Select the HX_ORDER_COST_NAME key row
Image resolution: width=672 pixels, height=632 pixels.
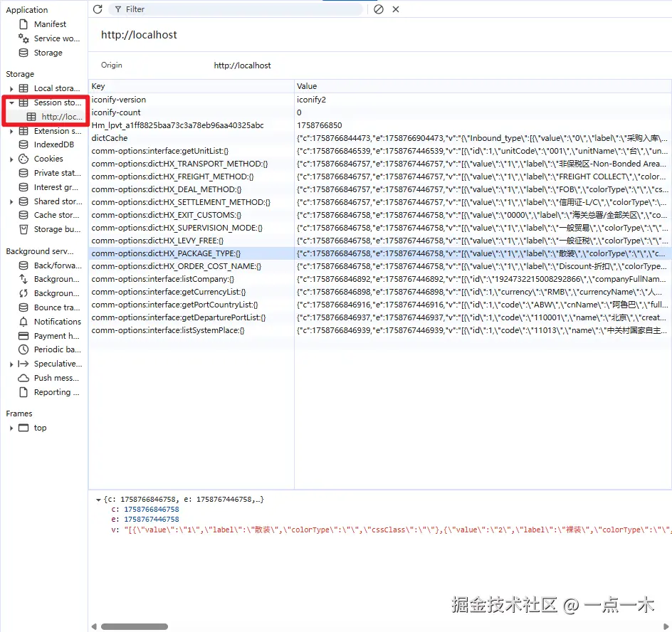tap(191, 266)
